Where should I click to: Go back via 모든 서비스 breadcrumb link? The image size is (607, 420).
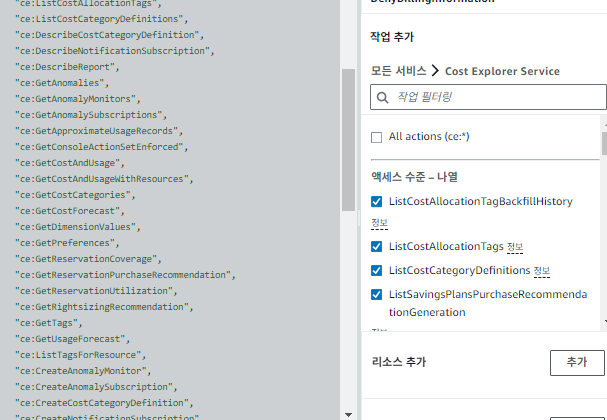398,71
